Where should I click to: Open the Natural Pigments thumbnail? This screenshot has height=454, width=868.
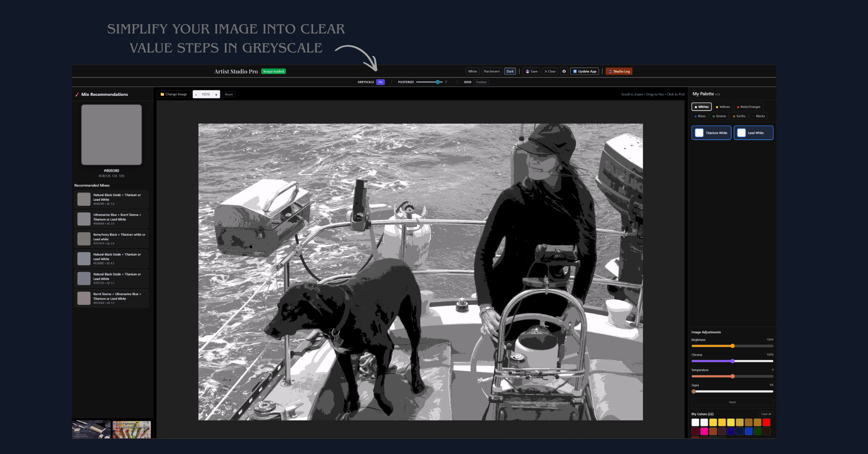(x=131, y=430)
